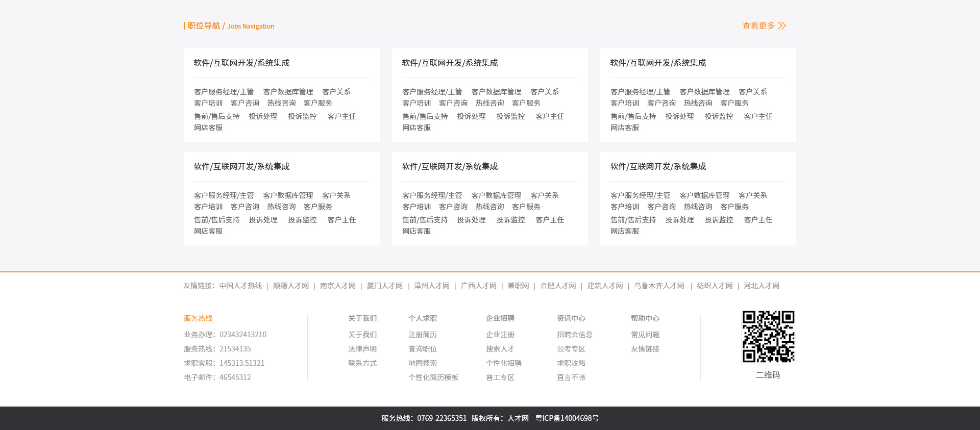
Task: Click the 联系方式 footer link
Action: coord(362,364)
